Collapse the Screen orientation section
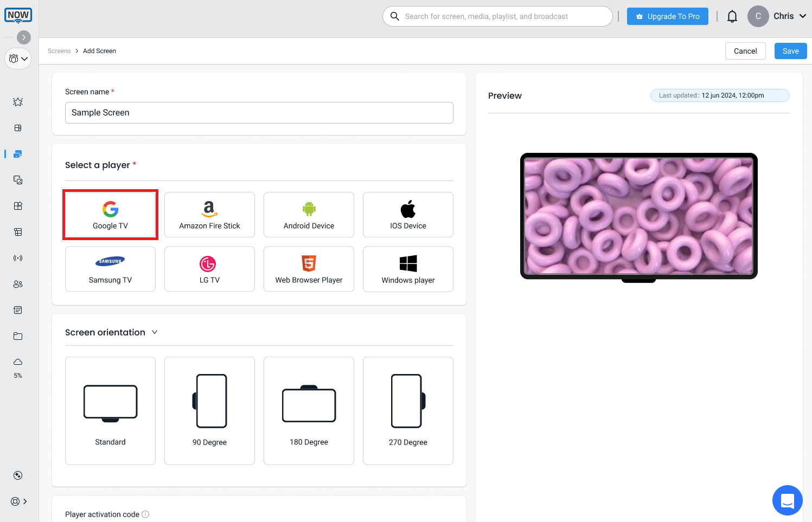The width and height of the screenshot is (812, 522). [x=155, y=332]
